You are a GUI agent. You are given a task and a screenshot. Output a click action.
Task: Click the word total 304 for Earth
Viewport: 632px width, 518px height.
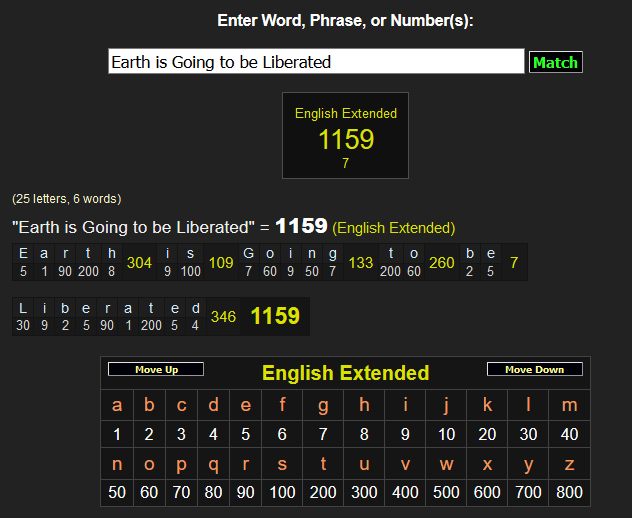click(139, 263)
